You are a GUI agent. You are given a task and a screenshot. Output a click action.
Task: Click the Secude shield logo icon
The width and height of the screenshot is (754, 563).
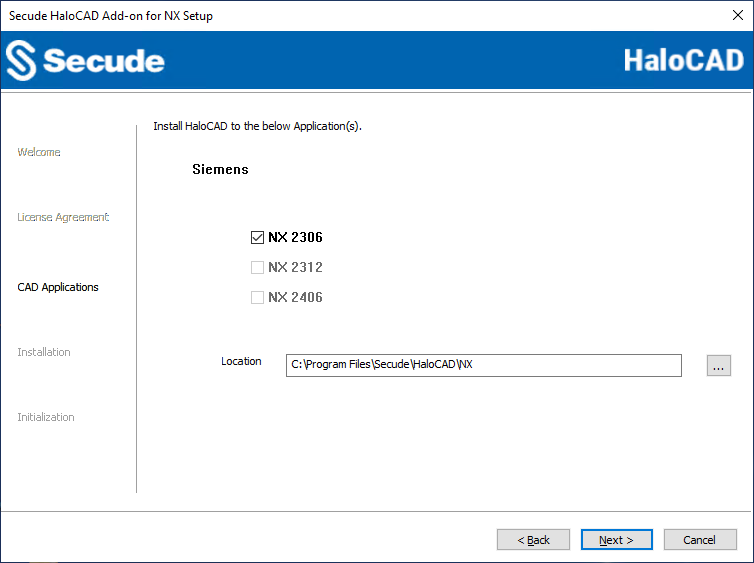21,61
